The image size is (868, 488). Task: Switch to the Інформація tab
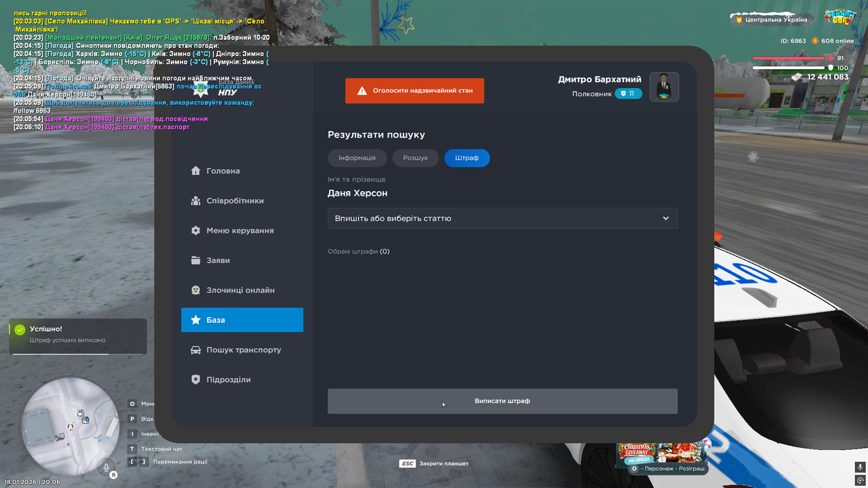(357, 158)
